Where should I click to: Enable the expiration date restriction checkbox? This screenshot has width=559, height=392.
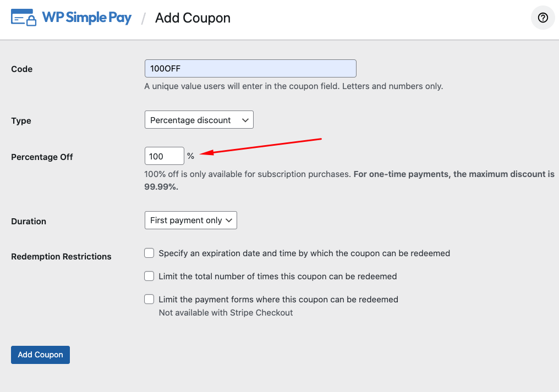click(x=149, y=253)
